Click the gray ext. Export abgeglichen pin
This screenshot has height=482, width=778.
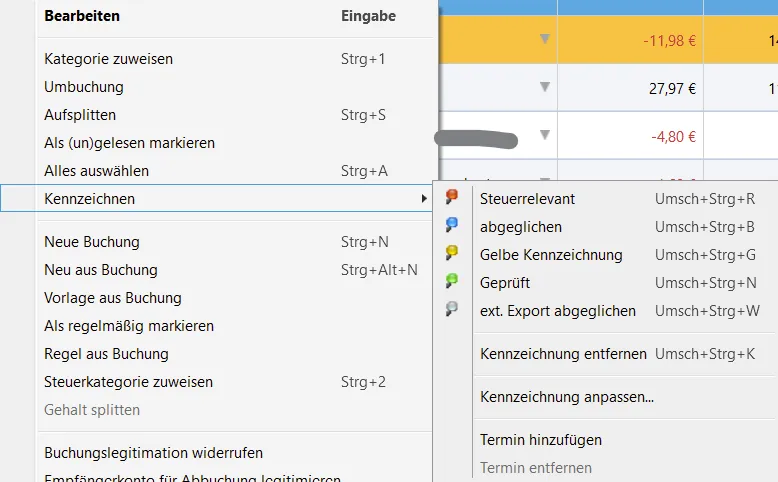452,310
